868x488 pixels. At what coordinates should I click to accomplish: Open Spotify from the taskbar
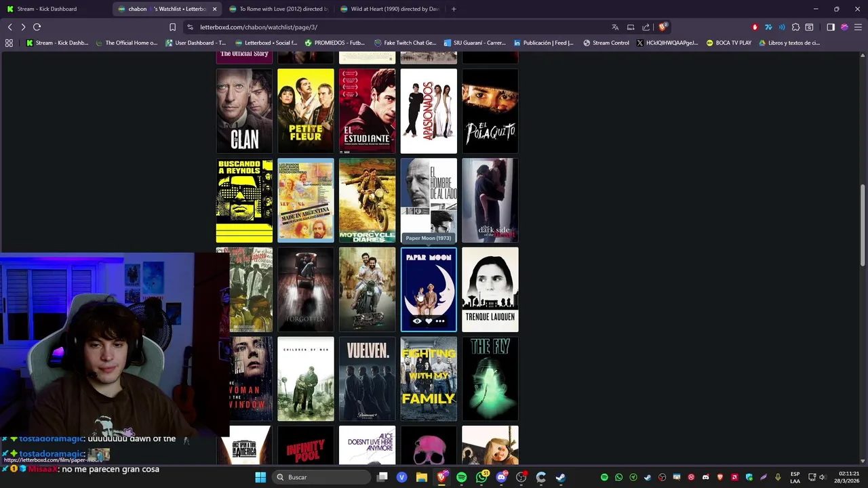462,477
